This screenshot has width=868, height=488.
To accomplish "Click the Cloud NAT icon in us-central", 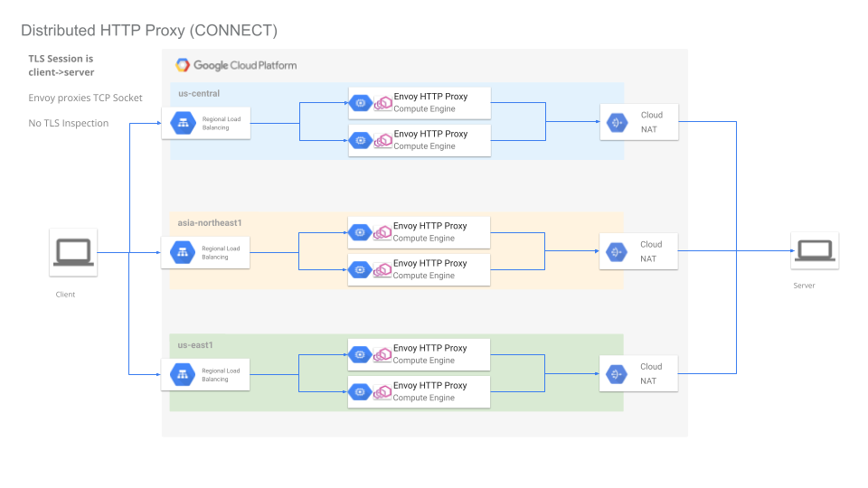I will point(618,122).
